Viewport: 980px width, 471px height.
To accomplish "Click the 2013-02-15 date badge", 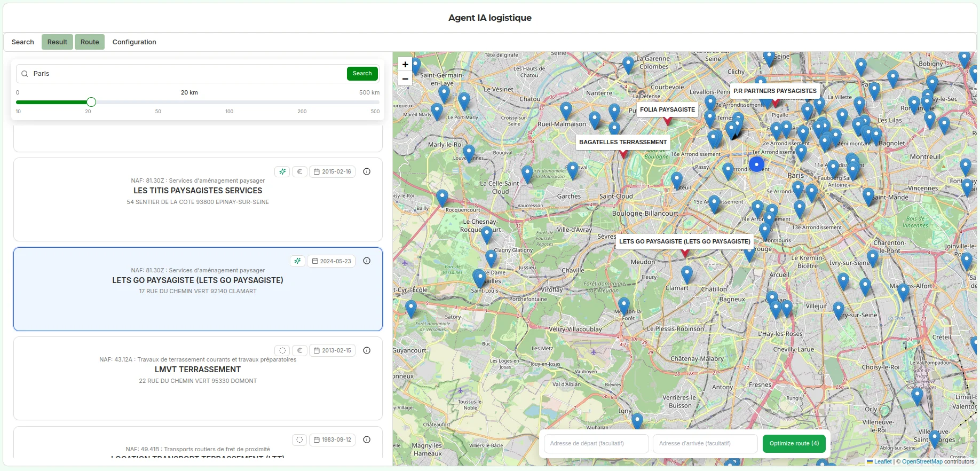I will [333, 351].
